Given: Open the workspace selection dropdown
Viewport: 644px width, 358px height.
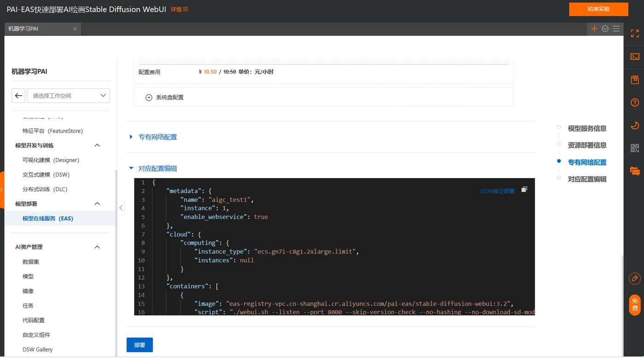Looking at the screenshot, I should click(x=69, y=96).
